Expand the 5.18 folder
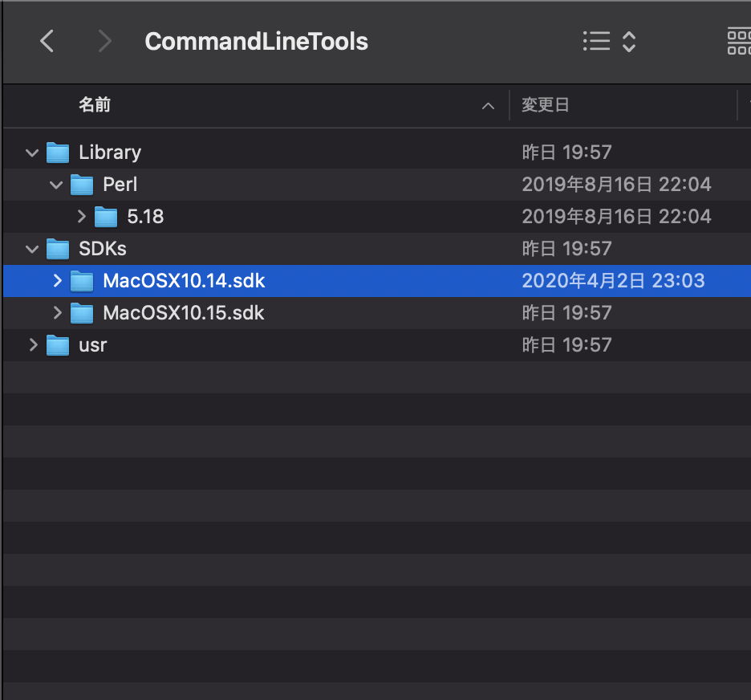The height and width of the screenshot is (700, 751). coord(81,217)
